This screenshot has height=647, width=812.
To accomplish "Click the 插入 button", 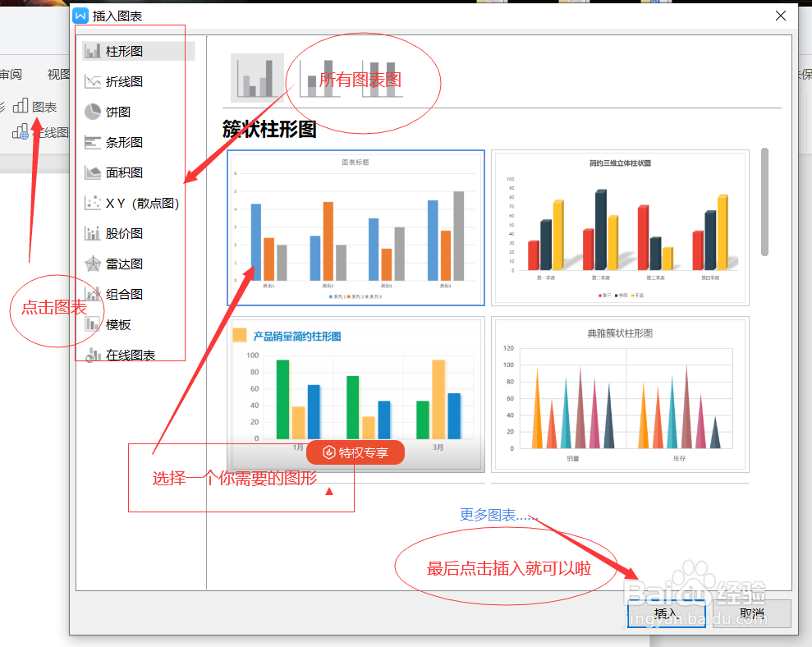I will click(666, 614).
